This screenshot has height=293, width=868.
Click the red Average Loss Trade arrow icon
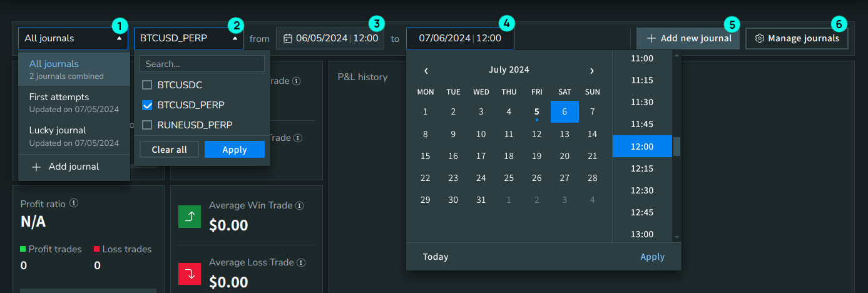(x=189, y=274)
